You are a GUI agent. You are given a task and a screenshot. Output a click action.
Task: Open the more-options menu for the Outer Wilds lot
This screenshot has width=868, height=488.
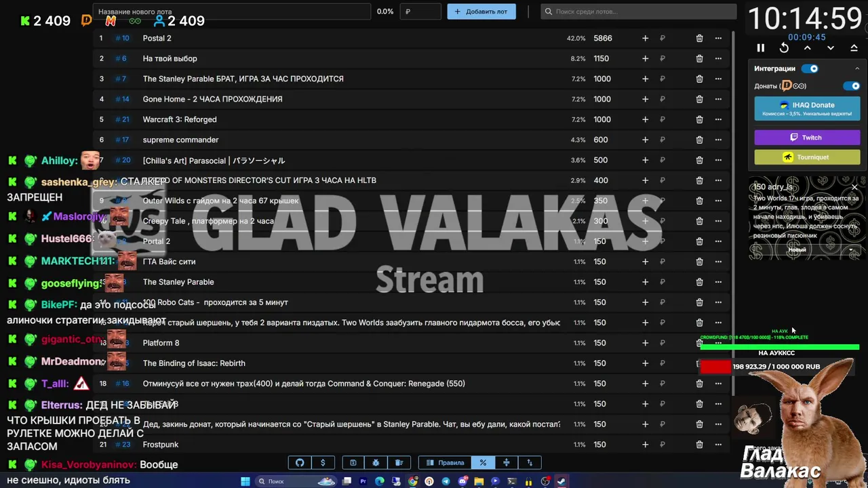click(x=718, y=201)
